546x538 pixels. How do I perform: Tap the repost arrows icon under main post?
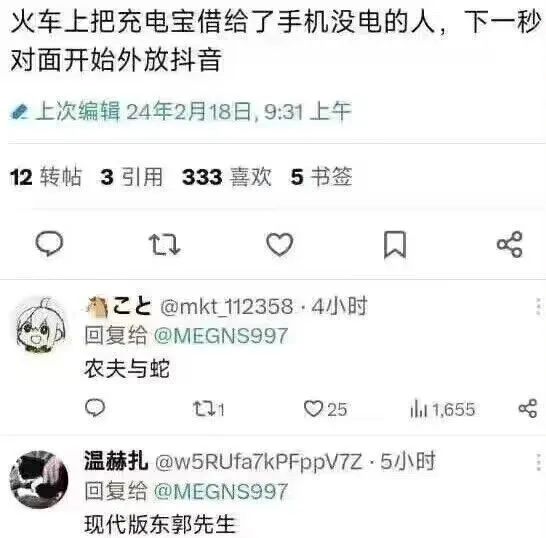coord(164,244)
